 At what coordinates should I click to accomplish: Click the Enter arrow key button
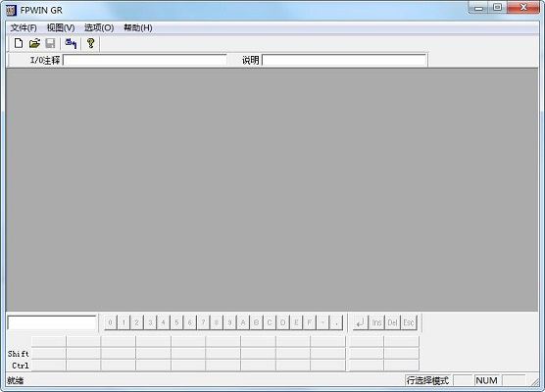coord(360,322)
